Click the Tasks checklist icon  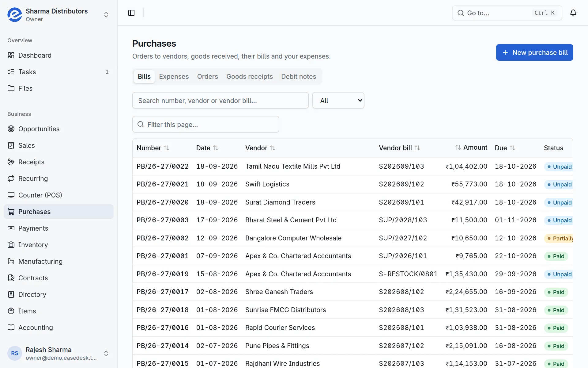[11, 72]
